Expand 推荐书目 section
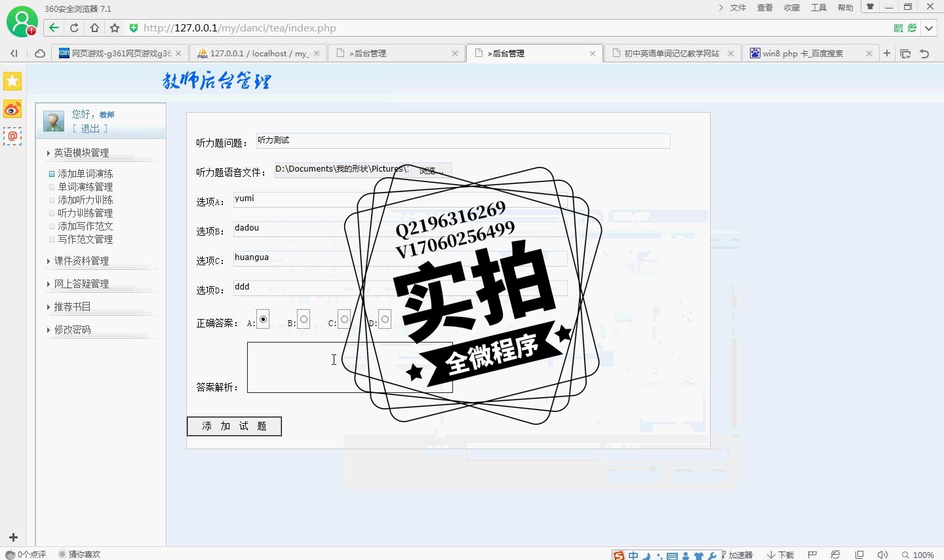The width and height of the screenshot is (944, 560). pos(72,307)
